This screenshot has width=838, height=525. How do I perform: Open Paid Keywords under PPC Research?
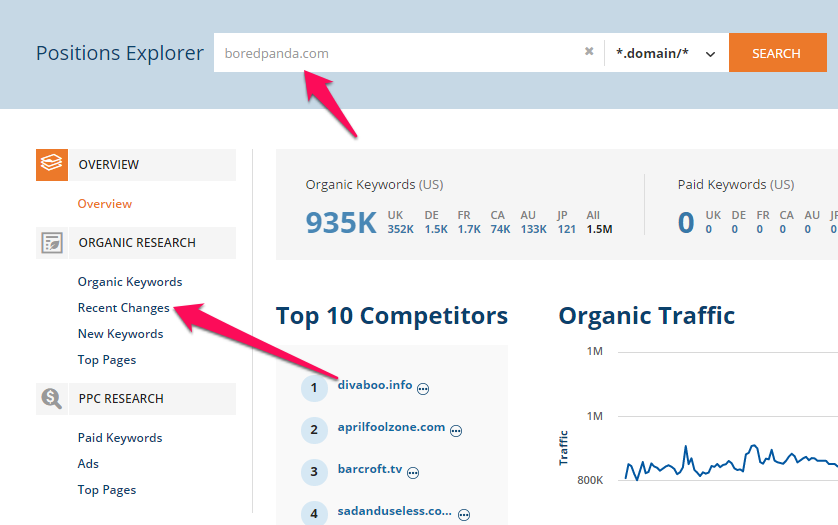tap(120, 438)
